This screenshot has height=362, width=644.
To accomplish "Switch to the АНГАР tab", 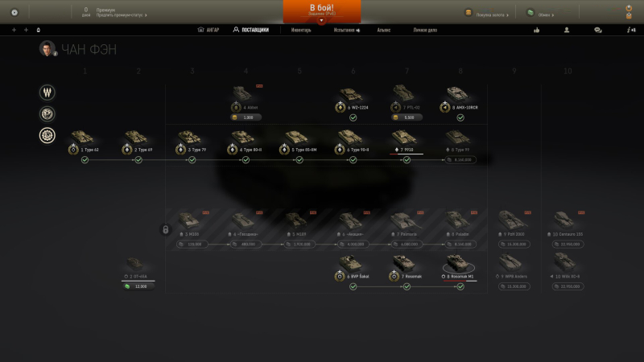I will (x=208, y=30).
